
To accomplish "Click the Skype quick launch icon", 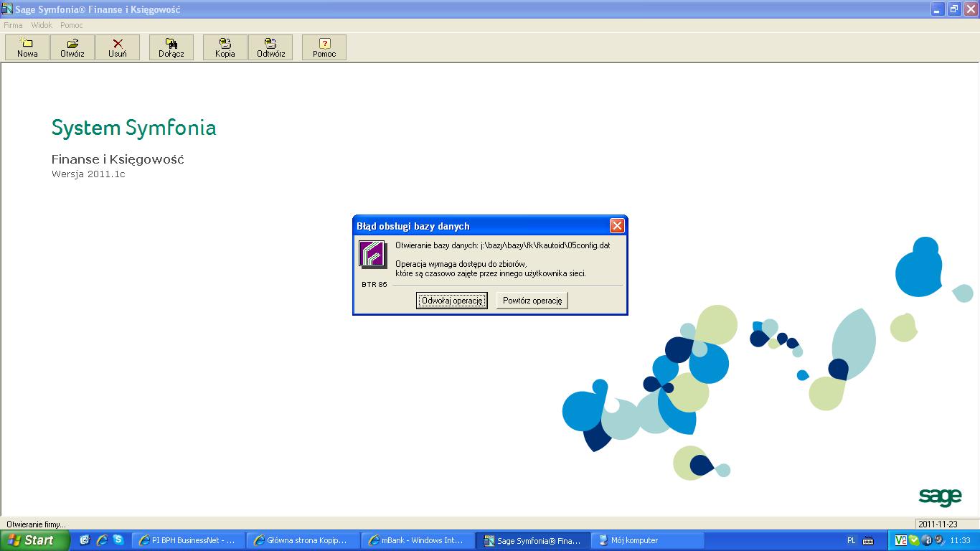I will coord(118,540).
